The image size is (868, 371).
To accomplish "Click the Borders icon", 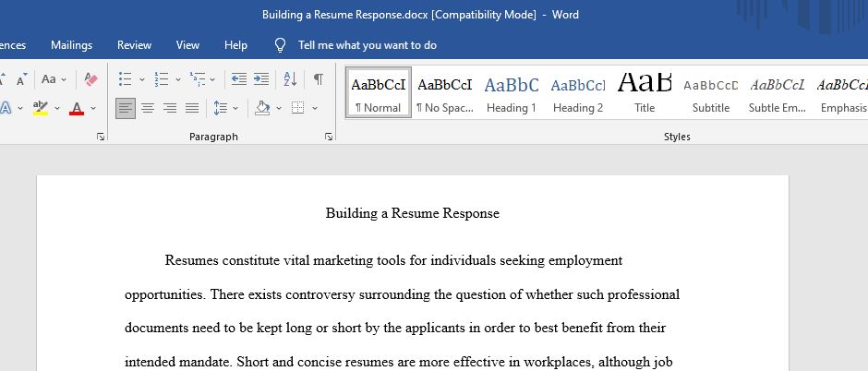I will pyautogui.click(x=298, y=108).
